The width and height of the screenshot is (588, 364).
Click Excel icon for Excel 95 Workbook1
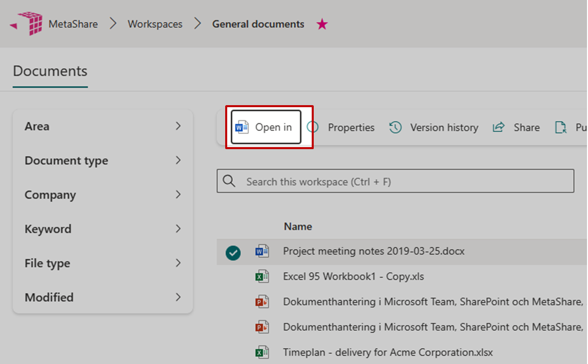click(x=262, y=277)
